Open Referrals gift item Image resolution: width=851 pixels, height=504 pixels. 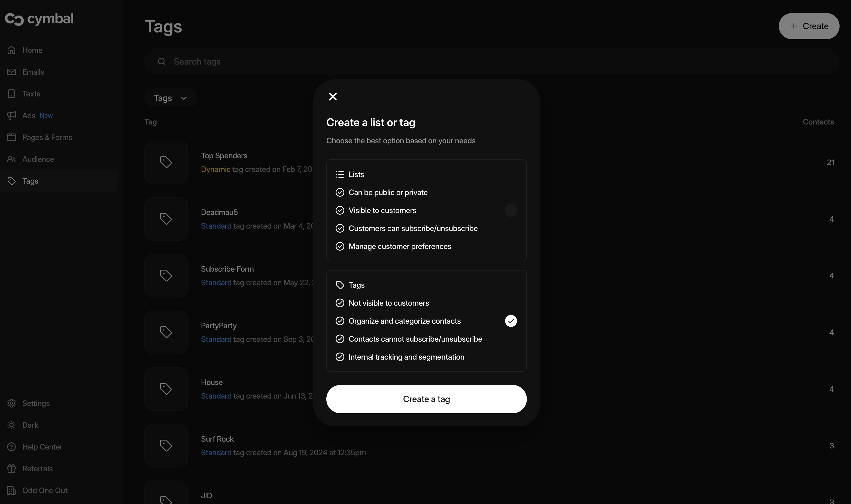click(37, 469)
